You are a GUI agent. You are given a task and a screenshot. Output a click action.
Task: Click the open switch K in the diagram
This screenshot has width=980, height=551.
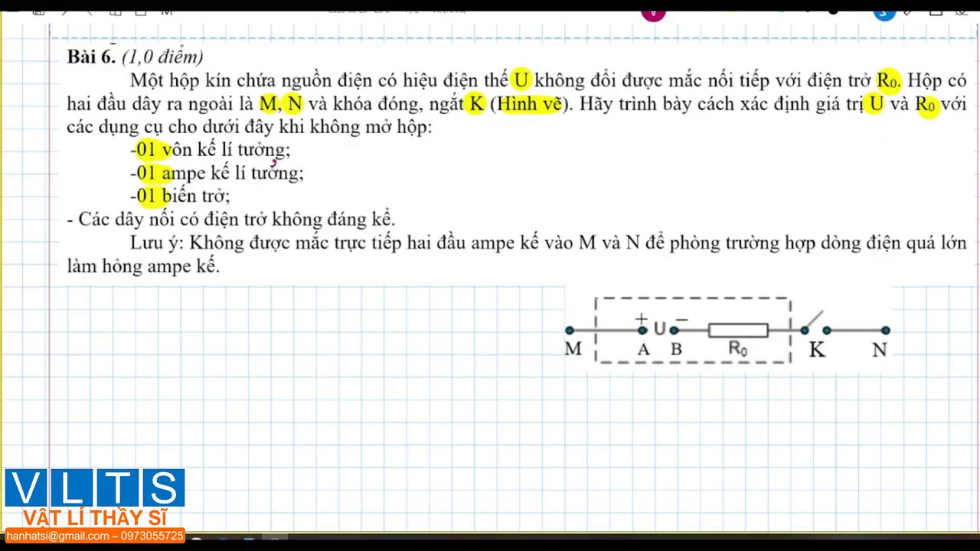pos(812,321)
